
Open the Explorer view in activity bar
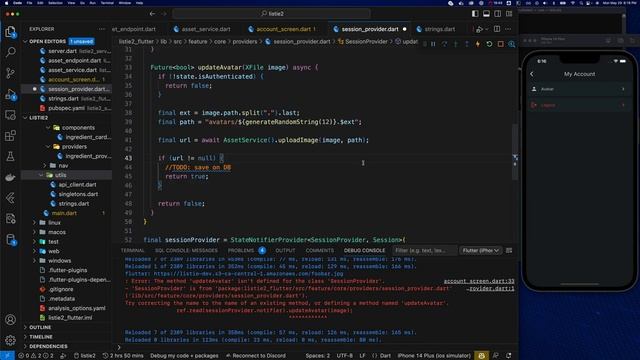pyautogui.click(x=11, y=31)
